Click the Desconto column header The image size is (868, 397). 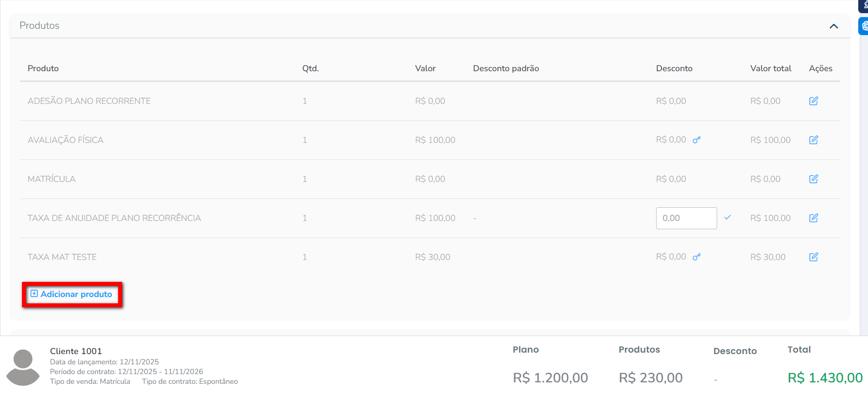(674, 68)
